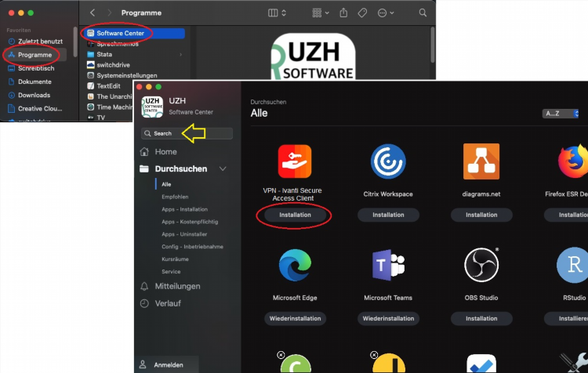Go forward in Finder with the forward arrow
588x373 pixels.
(110, 13)
